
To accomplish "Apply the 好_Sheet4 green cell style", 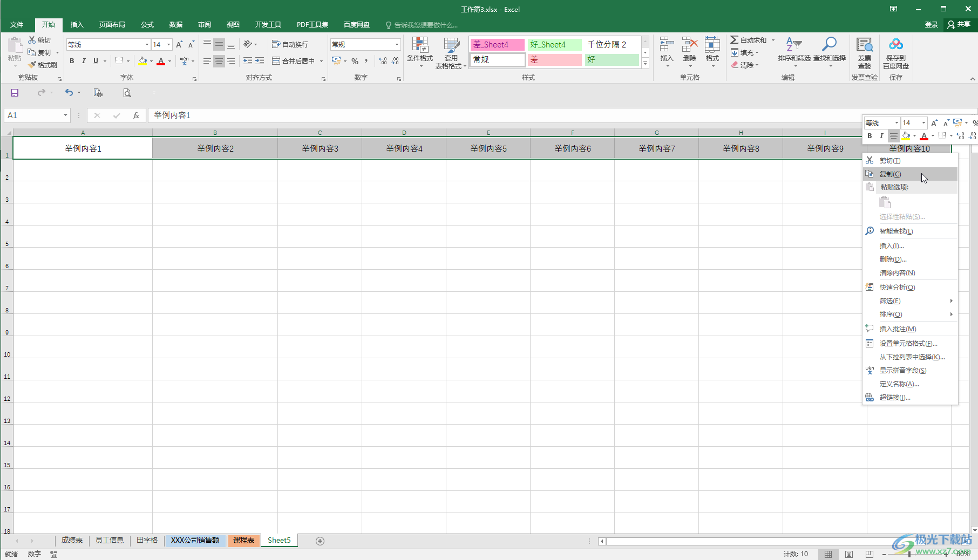I will click(555, 45).
